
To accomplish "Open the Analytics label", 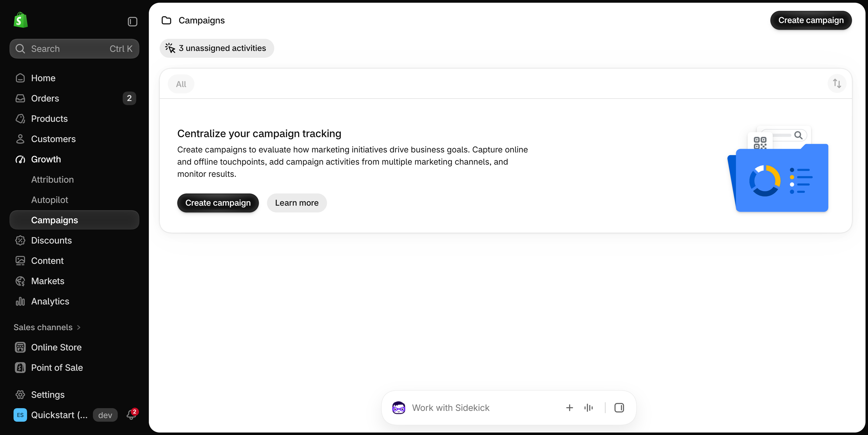I will tap(50, 301).
